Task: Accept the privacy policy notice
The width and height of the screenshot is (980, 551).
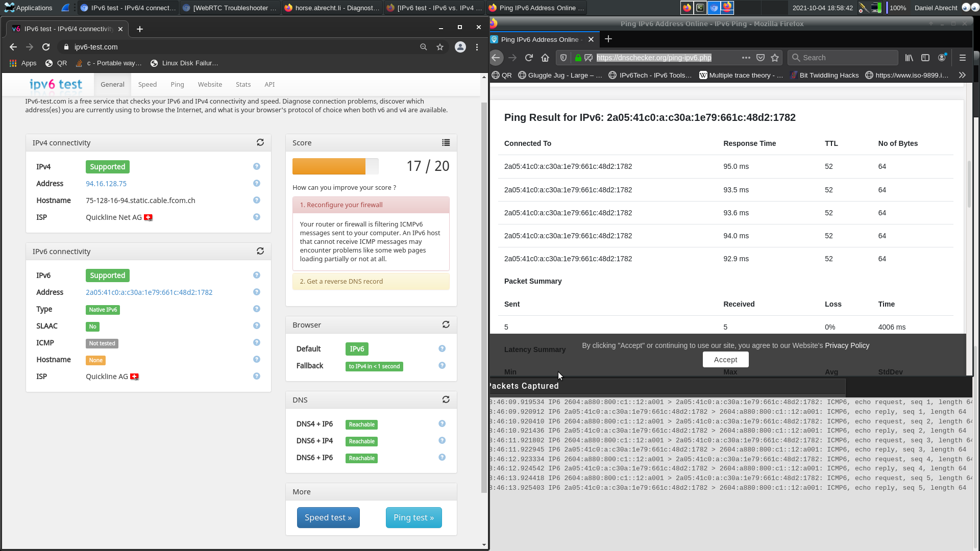Action: (x=725, y=359)
